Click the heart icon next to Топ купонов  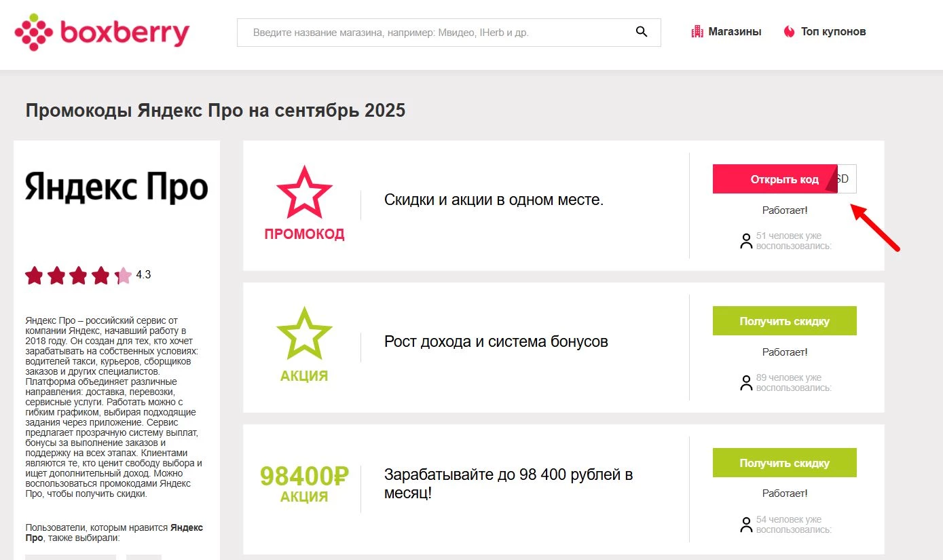(788, 31)
